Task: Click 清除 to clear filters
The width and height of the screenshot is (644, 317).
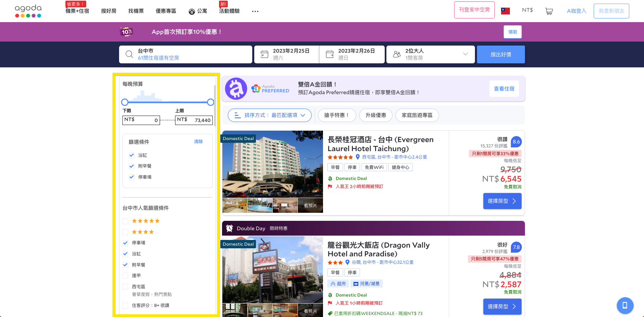Action: [x=198, y=142]
